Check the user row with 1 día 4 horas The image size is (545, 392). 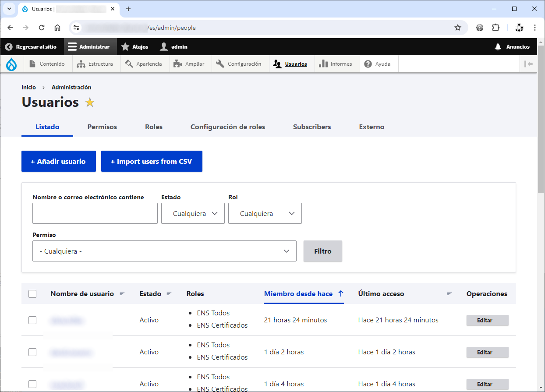32,384
